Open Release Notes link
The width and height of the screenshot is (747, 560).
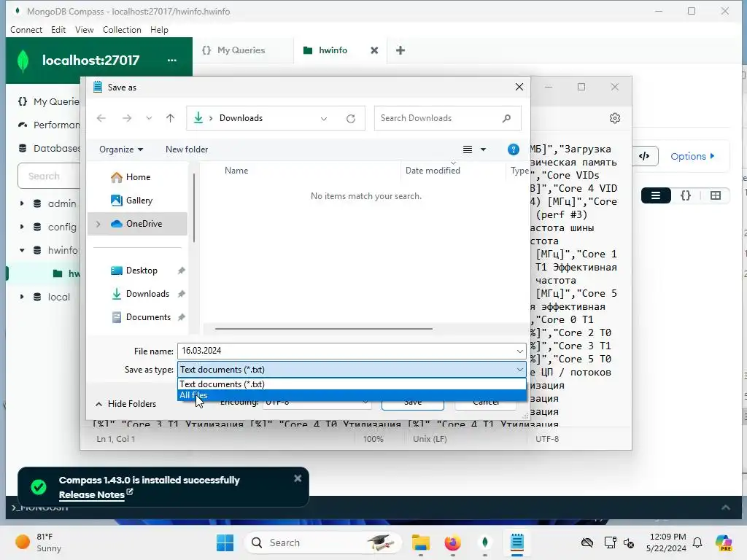pyautogui.click(x=96, y=495)
